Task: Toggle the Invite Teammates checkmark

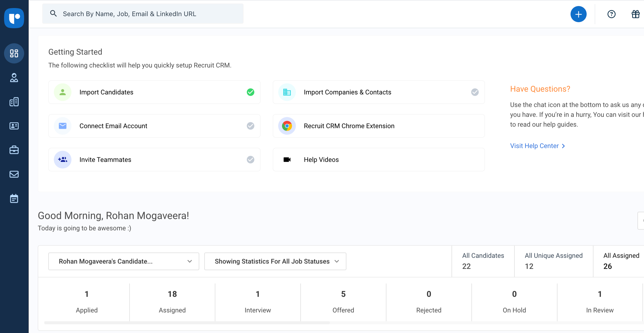Action: coord(251,160)
